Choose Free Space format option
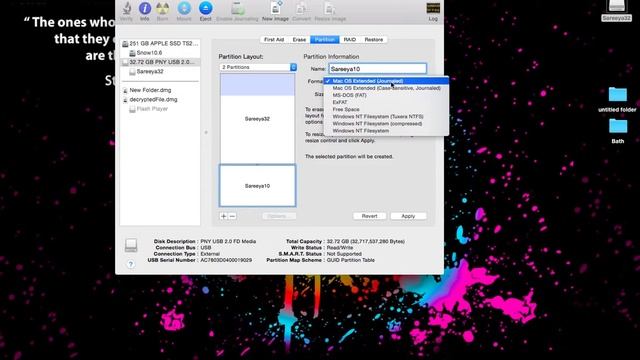640x360 pixels. tap(386, 109)
